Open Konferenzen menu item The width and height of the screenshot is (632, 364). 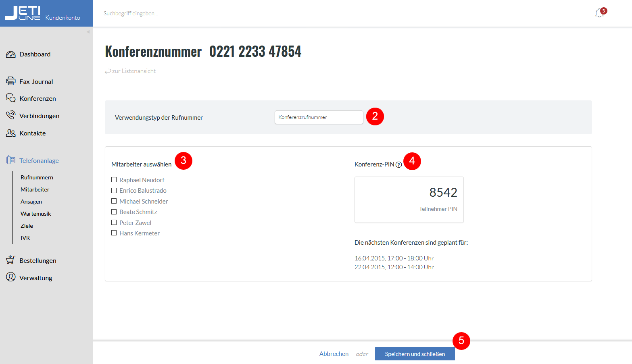(38, 98)
